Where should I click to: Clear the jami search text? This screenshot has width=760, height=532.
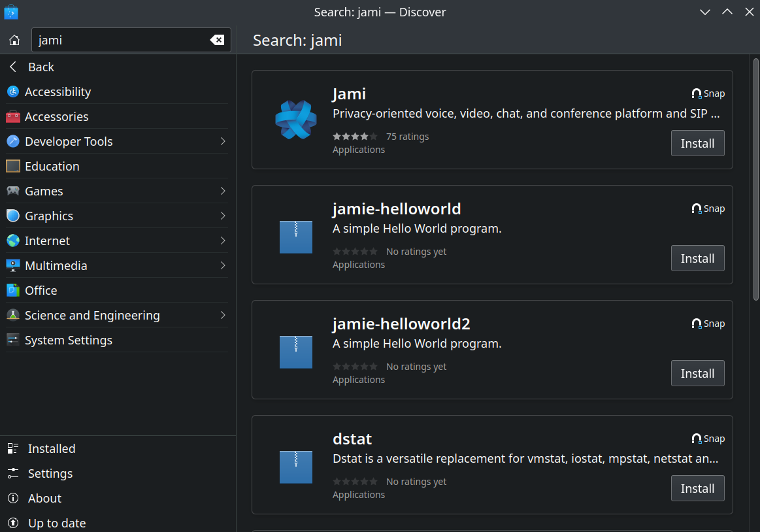coord(217,41)
